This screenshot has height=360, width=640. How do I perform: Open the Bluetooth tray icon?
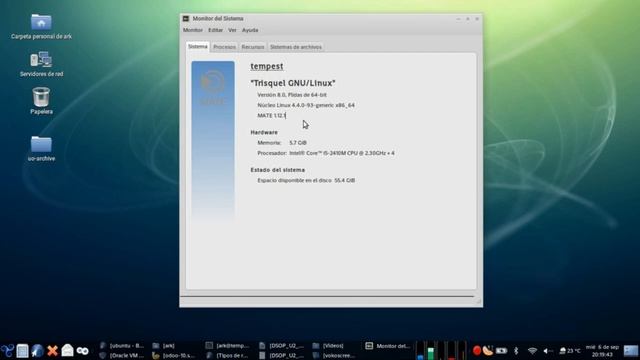tap(516, 351)
